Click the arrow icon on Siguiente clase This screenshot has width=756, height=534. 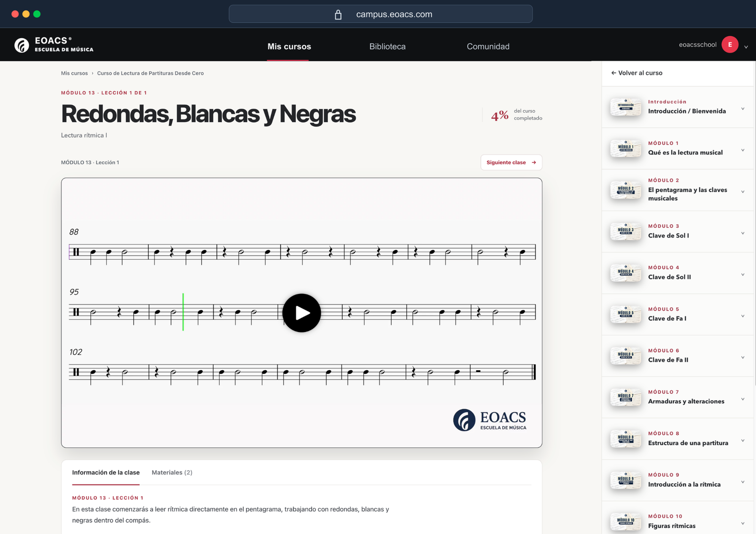[534, 162]
